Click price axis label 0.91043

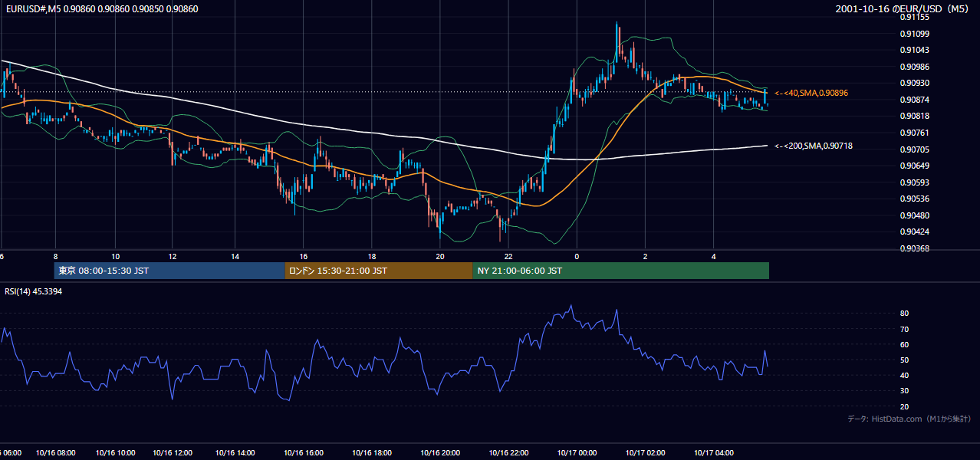(914, 50)
